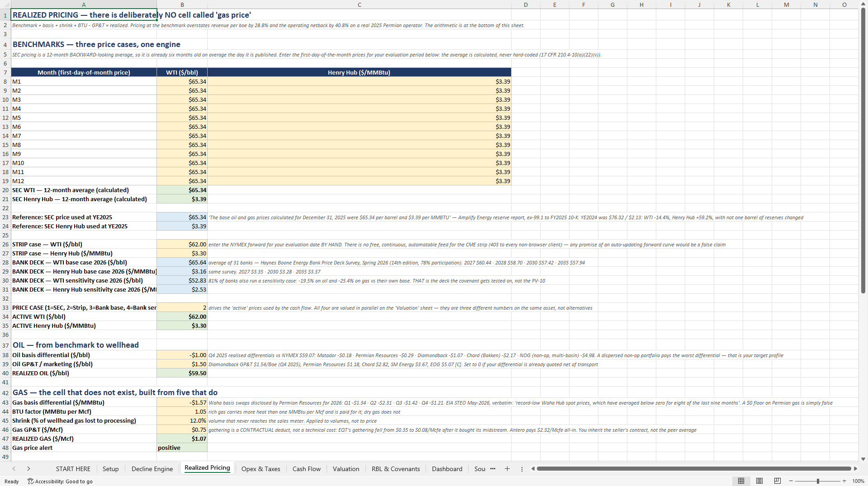
Task: Select REALIZED GAS $1.07 cell
Action: 182,439
